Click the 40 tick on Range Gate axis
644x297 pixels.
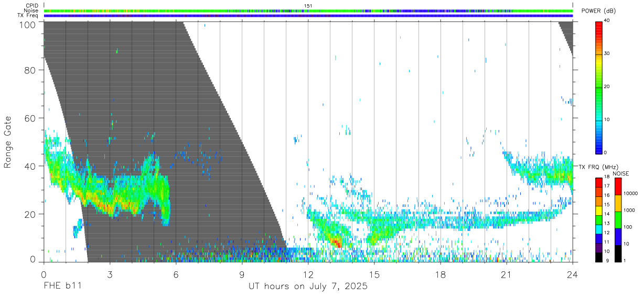(29, 166)
